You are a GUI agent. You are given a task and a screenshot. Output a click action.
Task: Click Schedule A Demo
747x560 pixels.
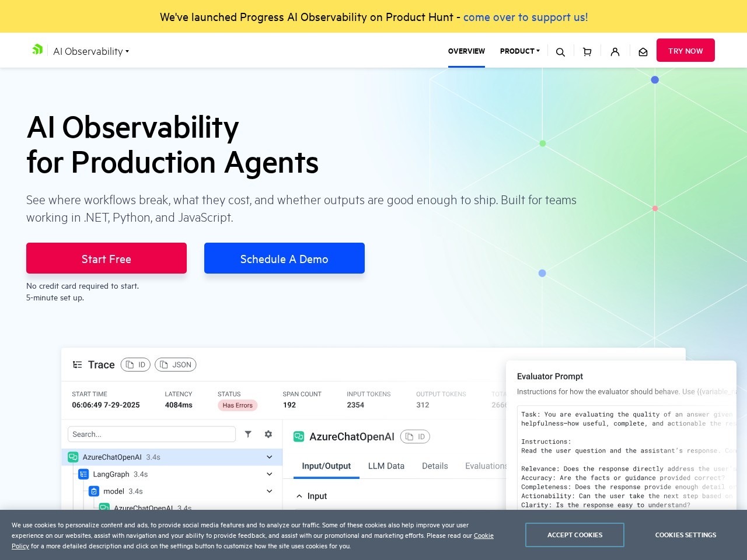point(284,258)
